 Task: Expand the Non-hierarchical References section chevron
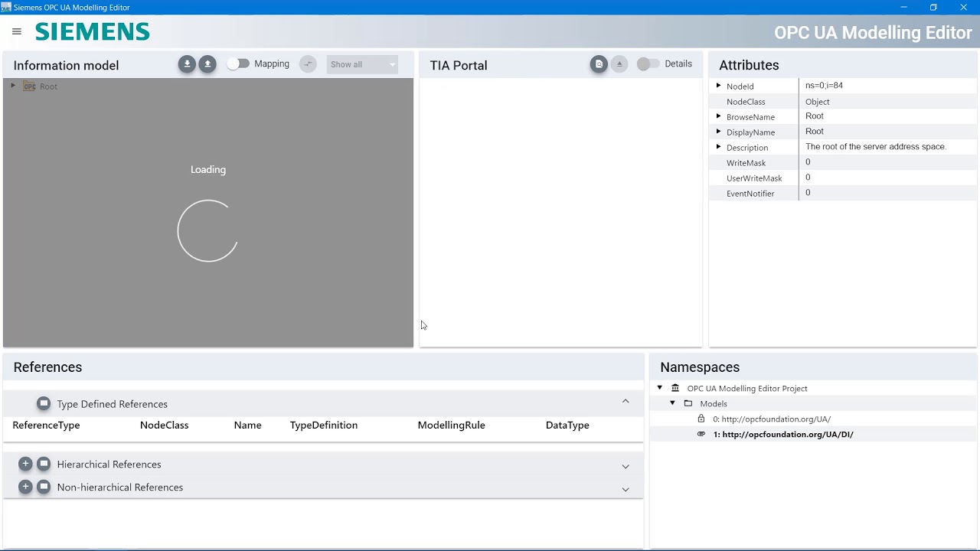pos(626,489)
